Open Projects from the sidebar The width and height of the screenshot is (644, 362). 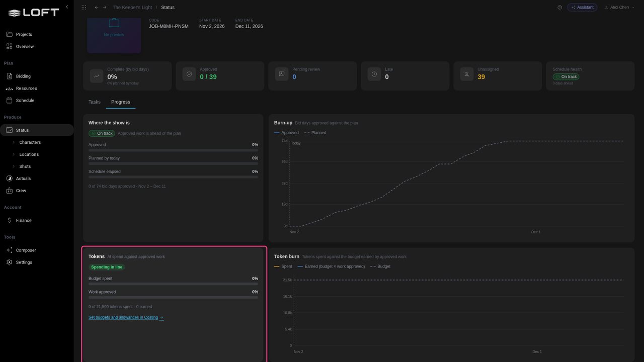coord(37,34)
